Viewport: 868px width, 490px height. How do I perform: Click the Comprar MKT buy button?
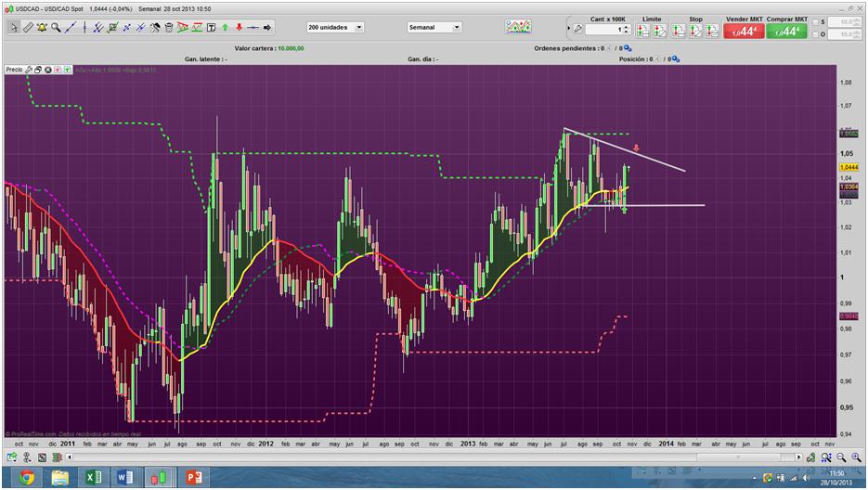(787, 31)
